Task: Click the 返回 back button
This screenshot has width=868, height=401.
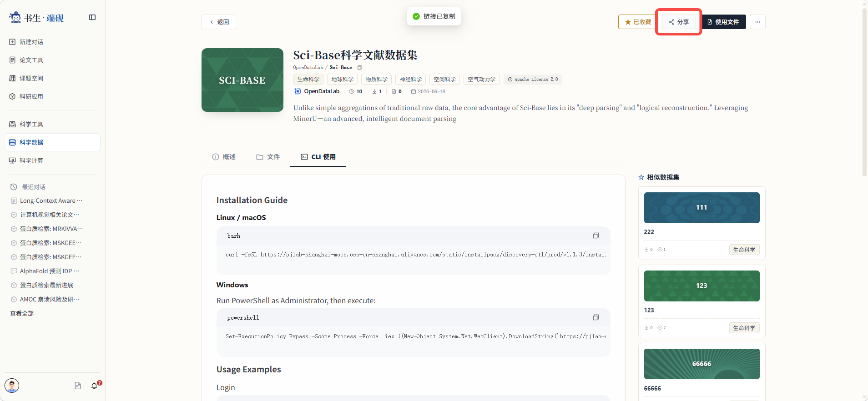Action: [219, 22]
